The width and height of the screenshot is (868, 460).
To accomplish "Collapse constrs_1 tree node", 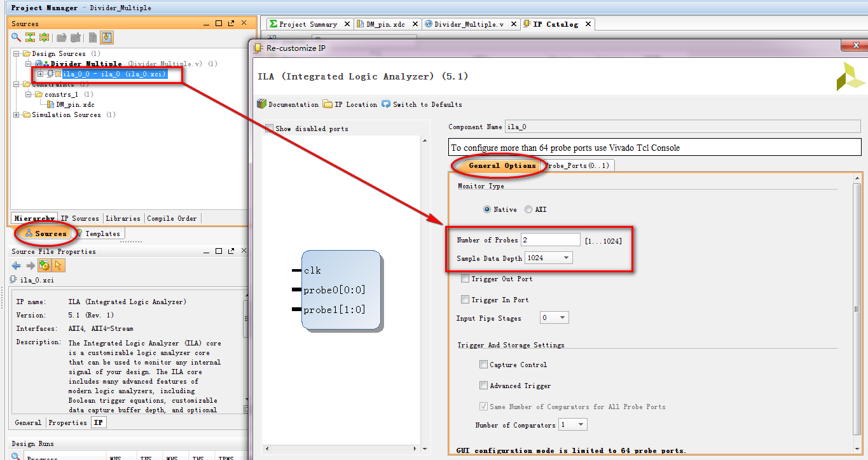I will point(29,95).
